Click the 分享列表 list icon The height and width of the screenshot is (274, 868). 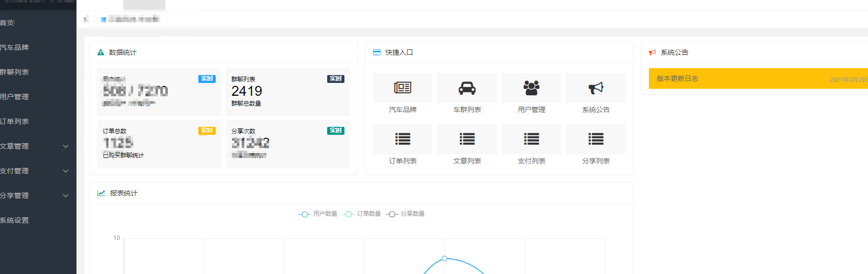point(596,139)
